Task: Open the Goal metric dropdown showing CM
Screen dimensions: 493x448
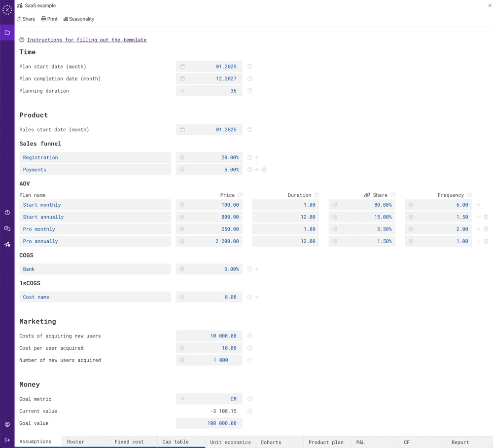Action: coord(182,399)
